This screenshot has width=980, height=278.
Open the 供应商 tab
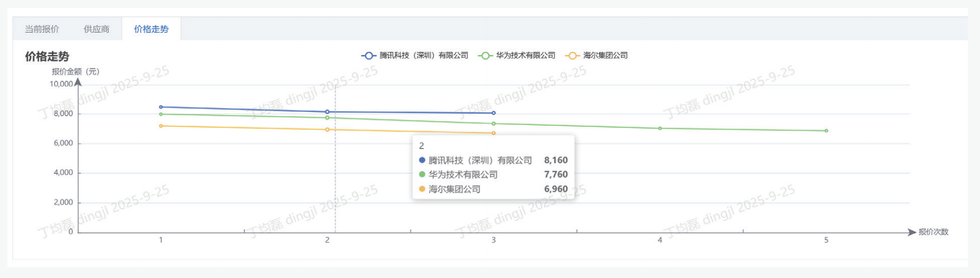(x=96, y=29)
